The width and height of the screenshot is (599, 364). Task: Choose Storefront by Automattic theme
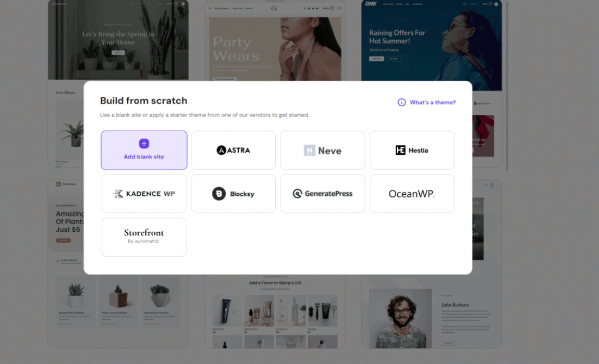[144, 237]
